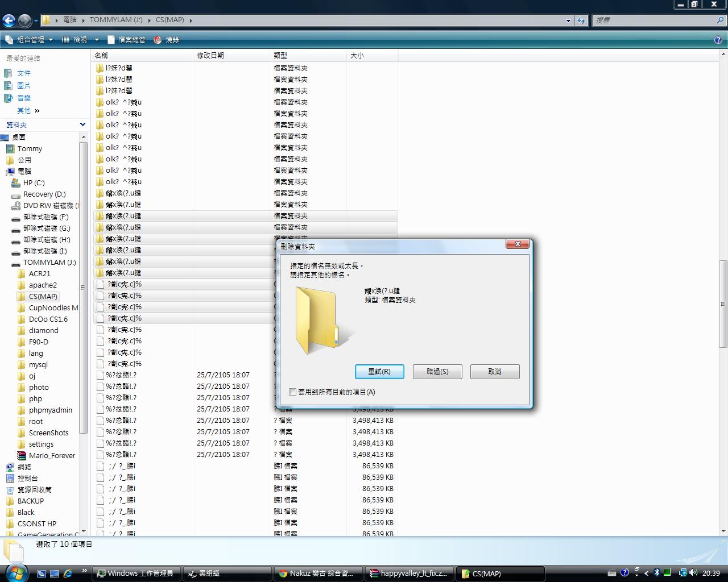This screenshot has height=582, width=728.
Task: Click the Back navigation arrow button
Action: coord(9,20)
